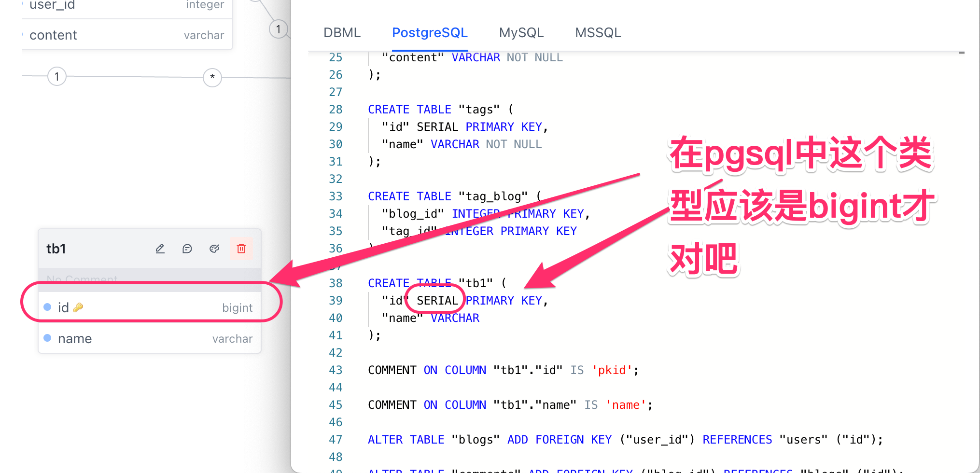
Task: Select the PostgreSQL tab
Action: point(430,32)
